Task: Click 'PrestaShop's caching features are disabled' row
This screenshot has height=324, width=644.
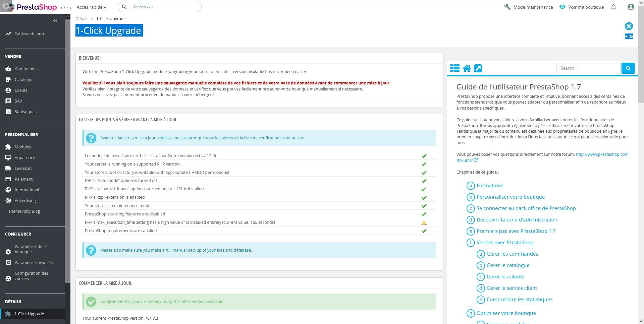Action: coord(260,214)
